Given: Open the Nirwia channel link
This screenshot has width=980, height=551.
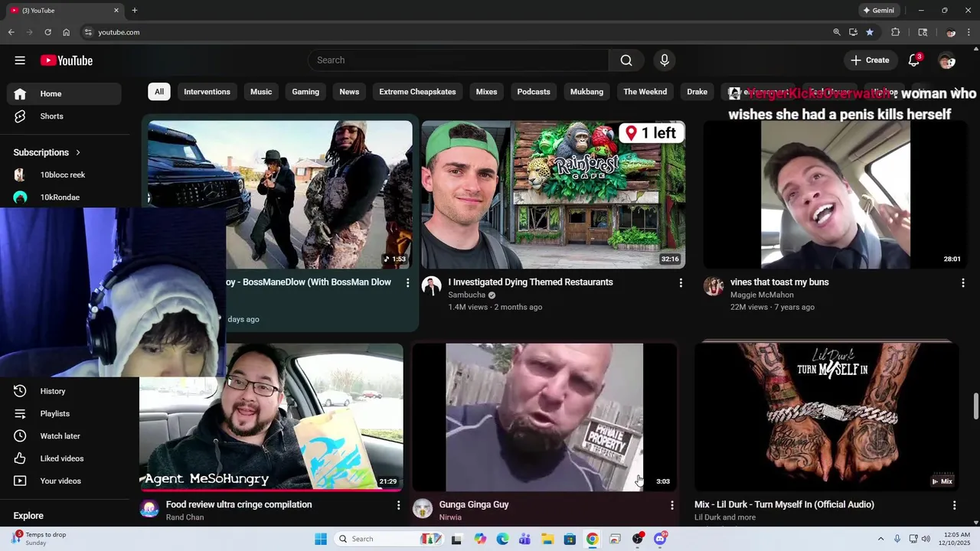Looking at the screenshot, I should tap(450, 517).
